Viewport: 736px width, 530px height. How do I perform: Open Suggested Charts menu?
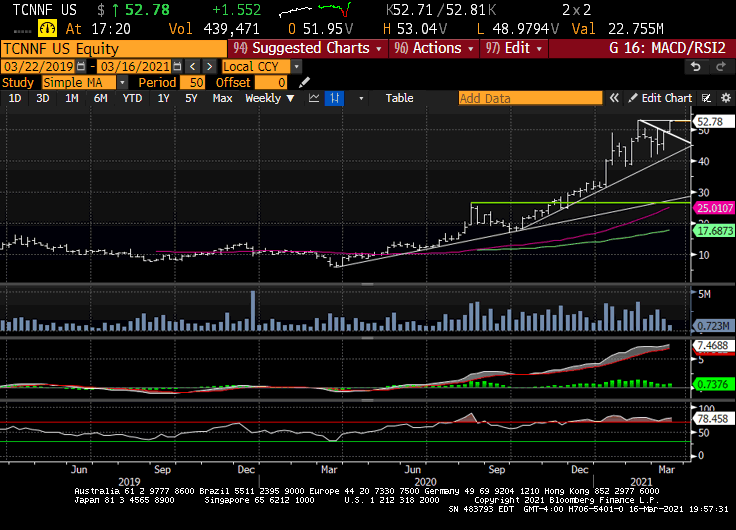point(308,48)
